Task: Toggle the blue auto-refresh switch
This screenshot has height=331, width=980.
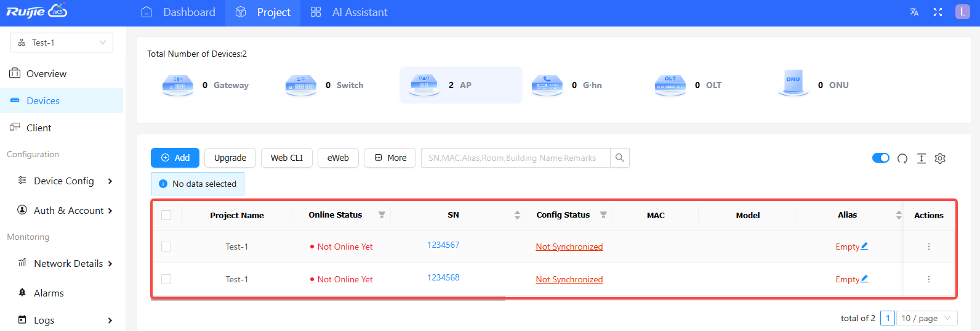Action: click(x=880, y=158)
